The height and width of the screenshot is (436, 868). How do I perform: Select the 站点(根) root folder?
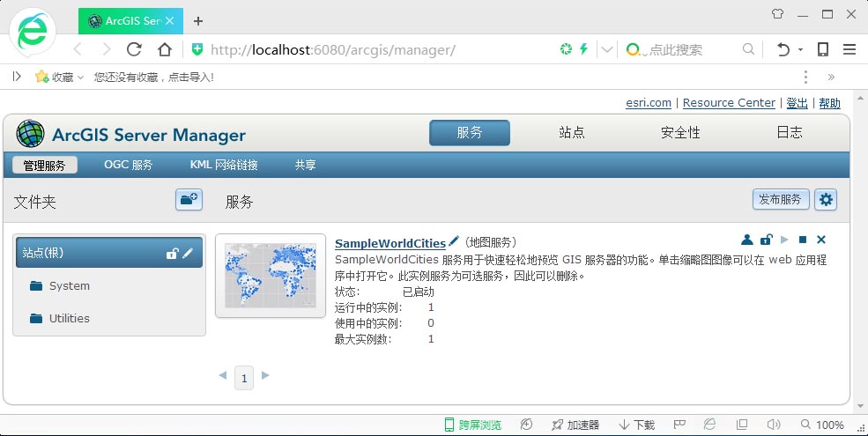[109, 253]
